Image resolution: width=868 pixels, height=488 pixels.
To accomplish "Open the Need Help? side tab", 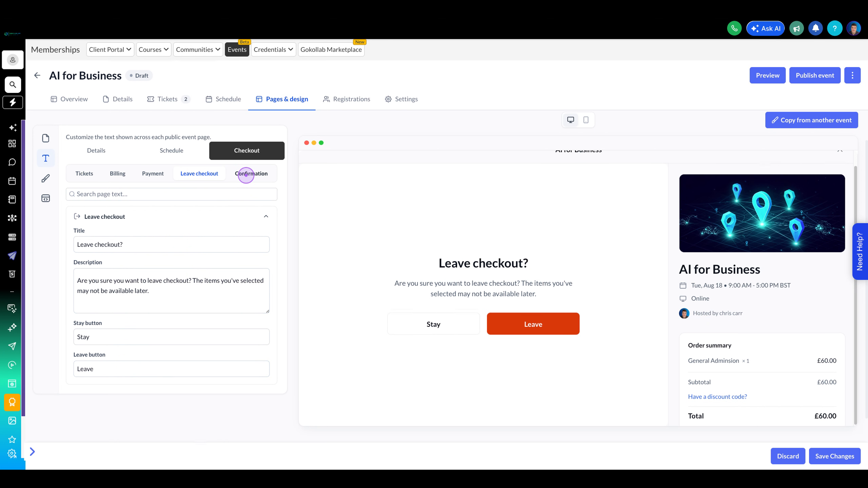I will coord(860,251).
